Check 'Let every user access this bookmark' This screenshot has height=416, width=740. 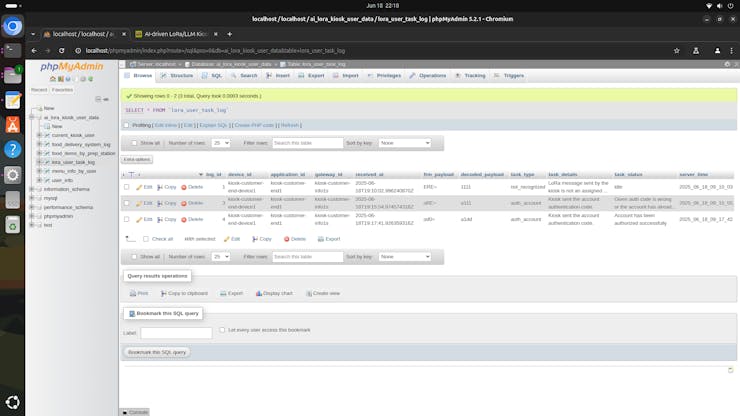(x=222, y=329)
